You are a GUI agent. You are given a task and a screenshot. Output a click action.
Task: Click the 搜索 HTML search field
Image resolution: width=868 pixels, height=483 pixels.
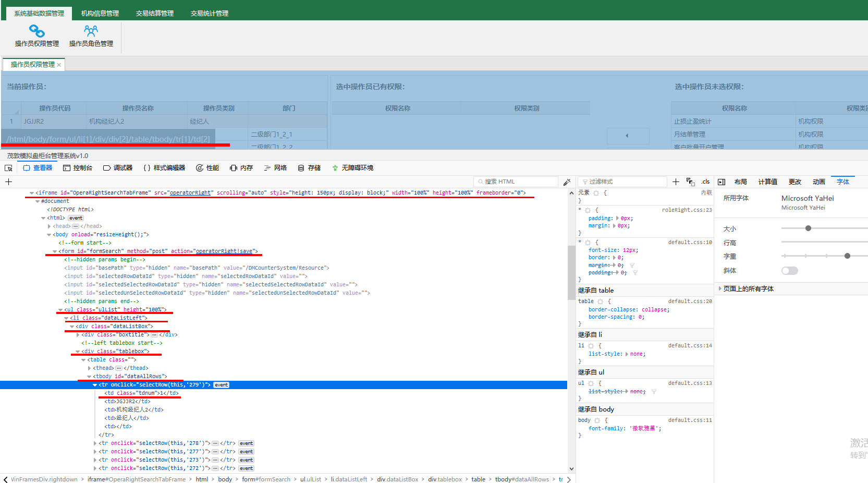[x=516, y=182]
